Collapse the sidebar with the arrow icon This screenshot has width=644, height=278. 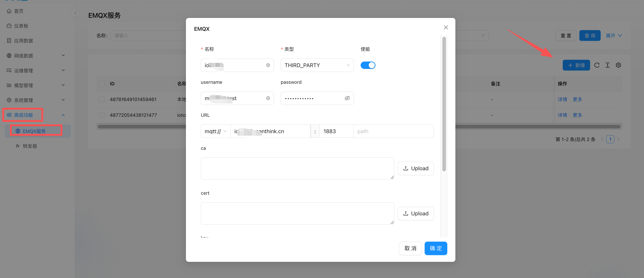75,13
